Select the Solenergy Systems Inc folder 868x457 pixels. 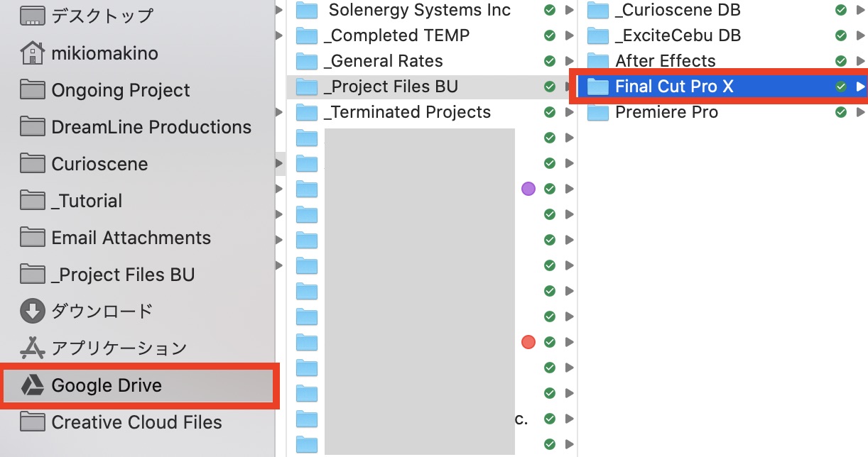coord(419,10)
